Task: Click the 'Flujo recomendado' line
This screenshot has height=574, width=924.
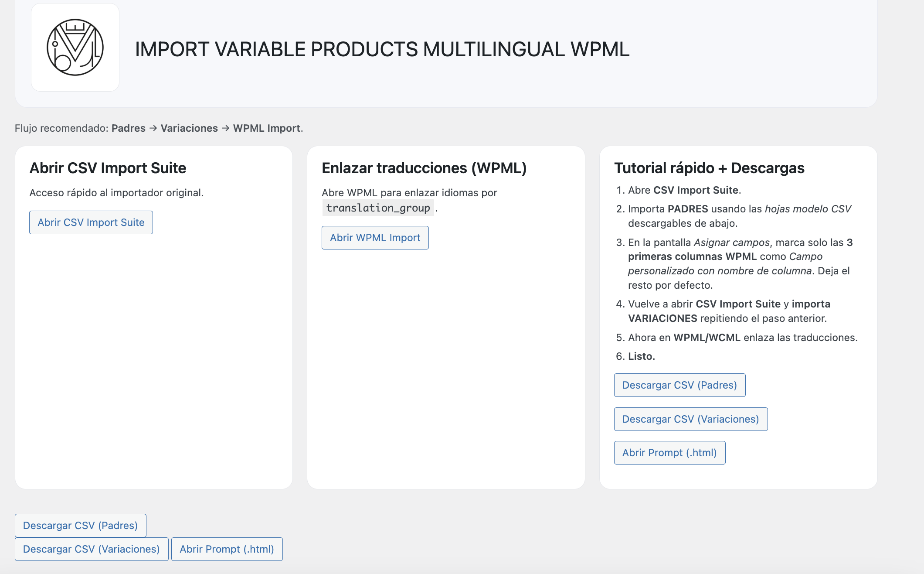Action: 159,128
